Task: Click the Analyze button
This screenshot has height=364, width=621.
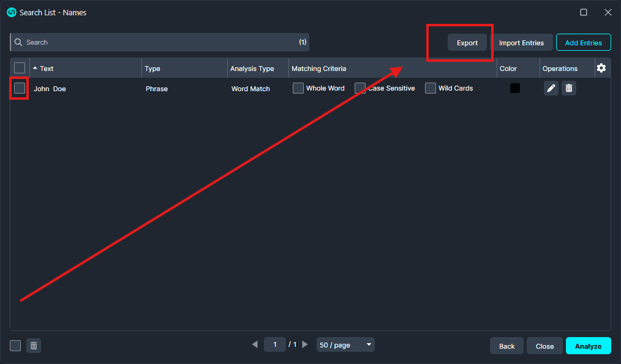Action: click(588, 346)
